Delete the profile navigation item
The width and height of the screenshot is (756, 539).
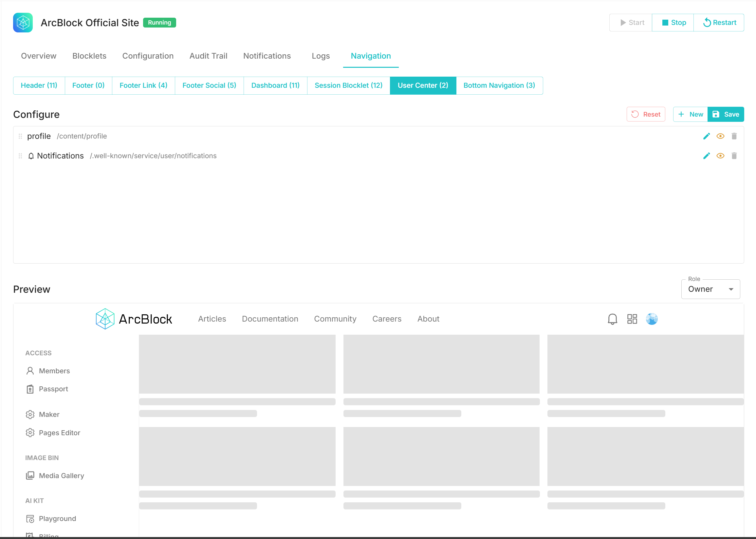[734, 136]
